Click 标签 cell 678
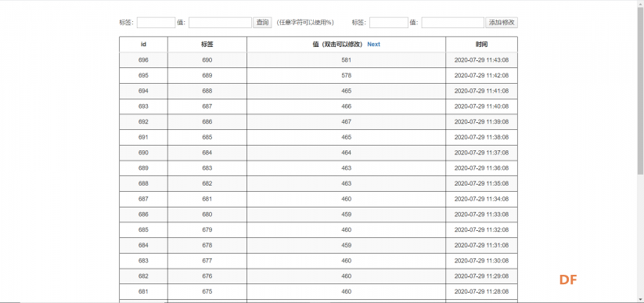Screen dimensions: 644x303 [x=207, y=245]
